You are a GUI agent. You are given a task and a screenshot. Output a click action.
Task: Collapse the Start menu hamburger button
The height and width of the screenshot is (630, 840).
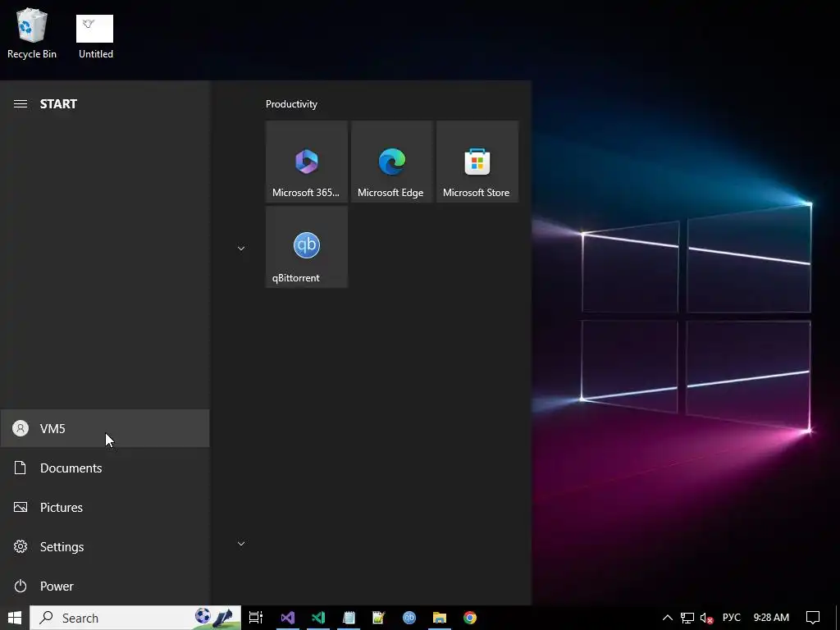(x=21, y=104)
